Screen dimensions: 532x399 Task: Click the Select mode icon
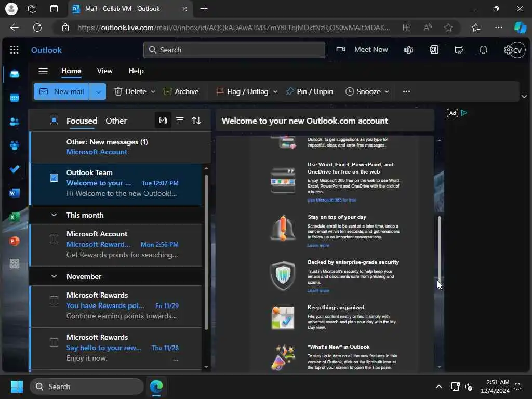click(163, 121)
